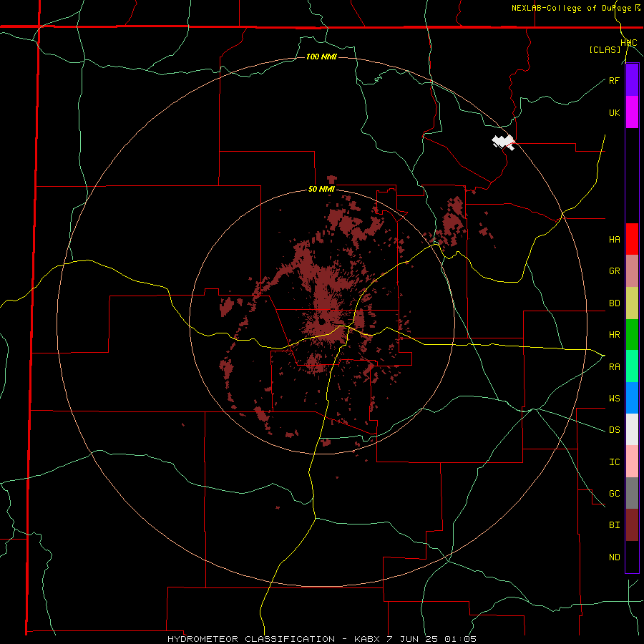This screenshot has width=644, height=644.
Task: Click the radar site dot at the center of the echoes
Action: tap(321, 321)
